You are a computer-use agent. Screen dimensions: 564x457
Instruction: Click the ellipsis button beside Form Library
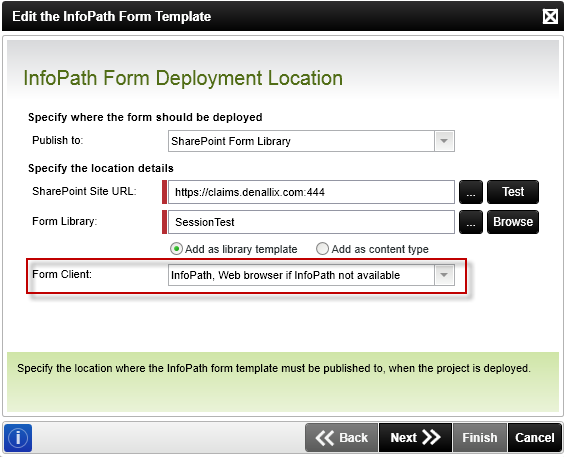[x=471, y=222]
